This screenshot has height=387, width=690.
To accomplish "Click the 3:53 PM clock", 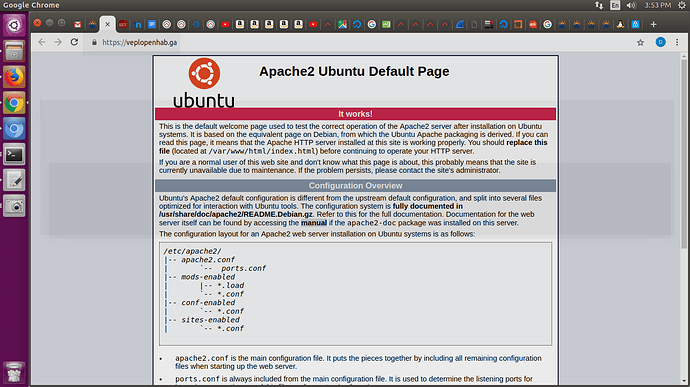I will tap(657, 5).
